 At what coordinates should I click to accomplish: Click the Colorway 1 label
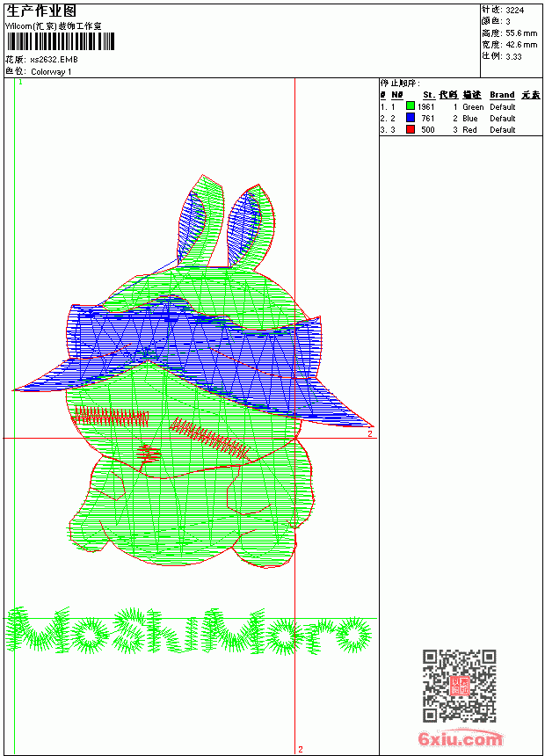51,72
